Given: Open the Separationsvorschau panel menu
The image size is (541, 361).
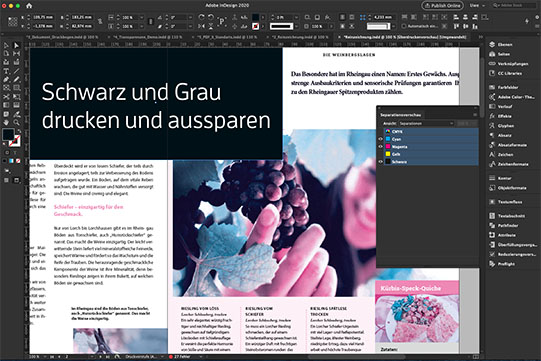Looking at the screenshot, I should pyautogui.click(x=475, y=115).
